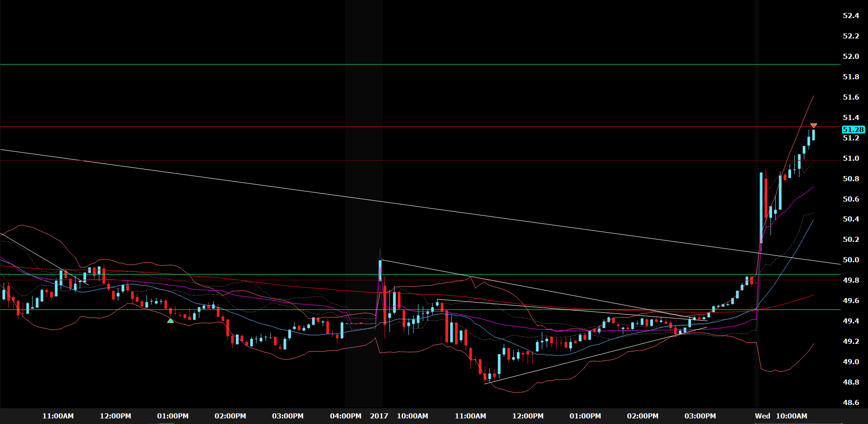Click the 49.8 price axis label
The width and height of the screenshot is (868, 424).
(x=851, y=280)
